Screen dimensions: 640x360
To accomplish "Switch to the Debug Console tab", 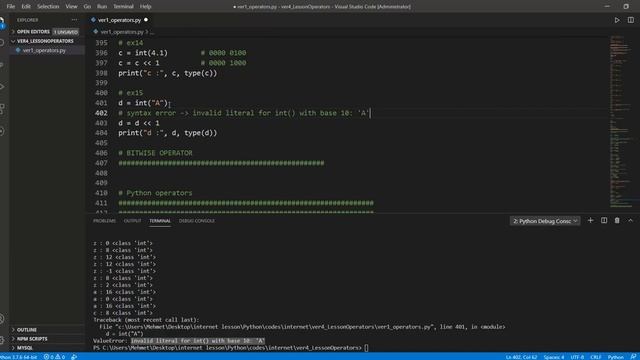I will (197, 221).
